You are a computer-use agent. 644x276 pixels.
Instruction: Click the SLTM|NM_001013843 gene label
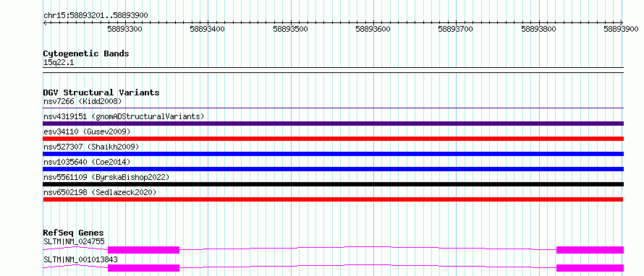[x=80, y=259]
